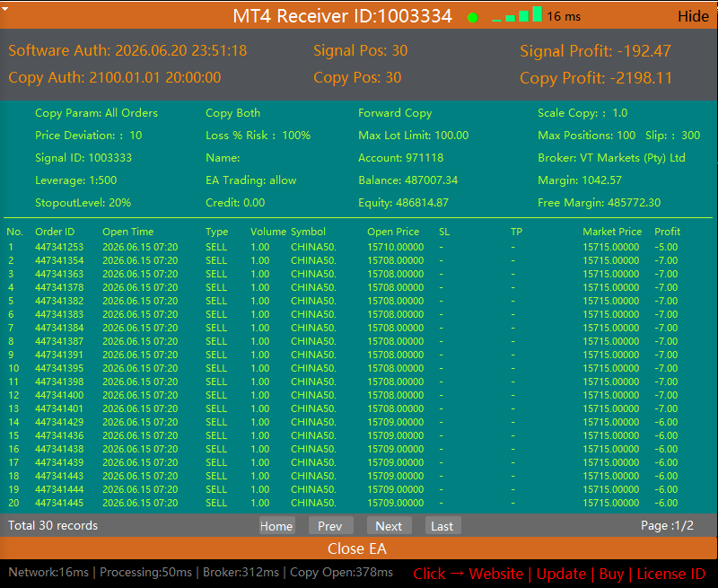The image size is (718, 588).
Task: Jump to Last page of records
Action: (442, 526)
